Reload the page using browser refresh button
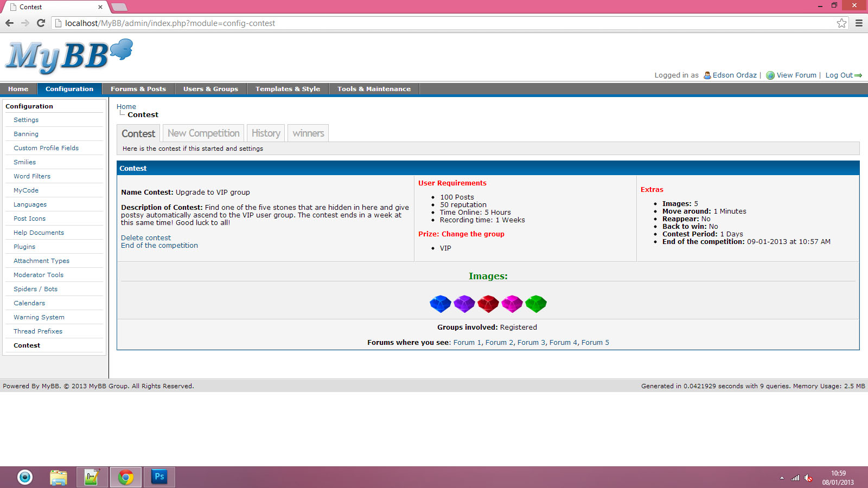The image size is (868, 488). coord(41,23)
